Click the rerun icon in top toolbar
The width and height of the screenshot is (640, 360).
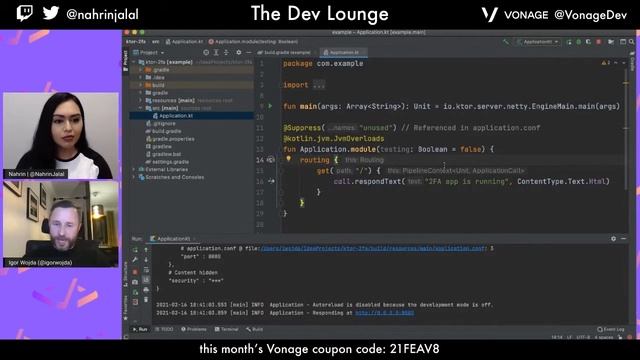(569, 42)
